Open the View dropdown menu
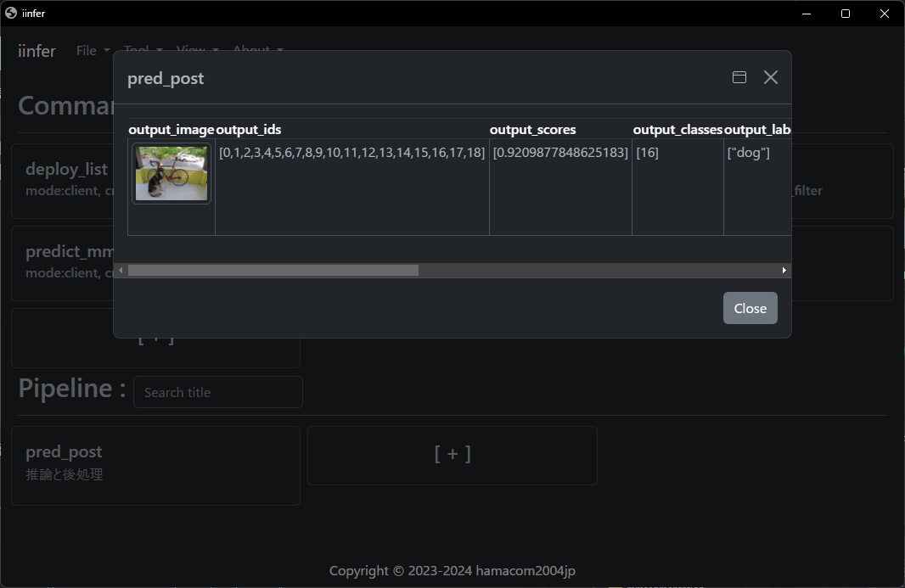905x588 pixels. [x=197, y=51]
